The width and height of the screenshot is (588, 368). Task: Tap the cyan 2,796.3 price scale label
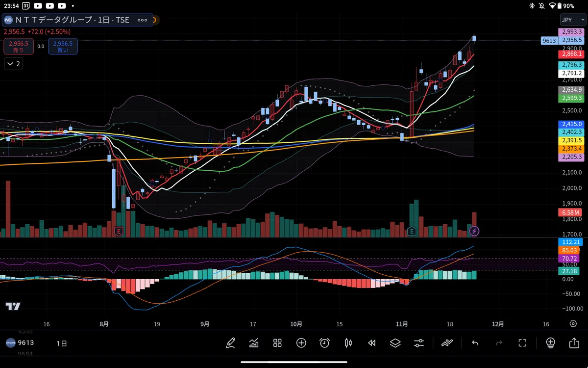click(x=571, y=65)
